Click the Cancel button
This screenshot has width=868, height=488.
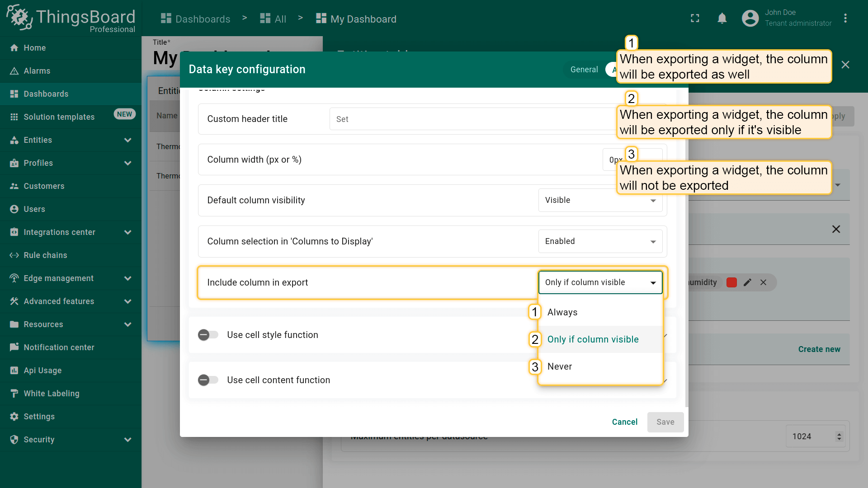624,422
